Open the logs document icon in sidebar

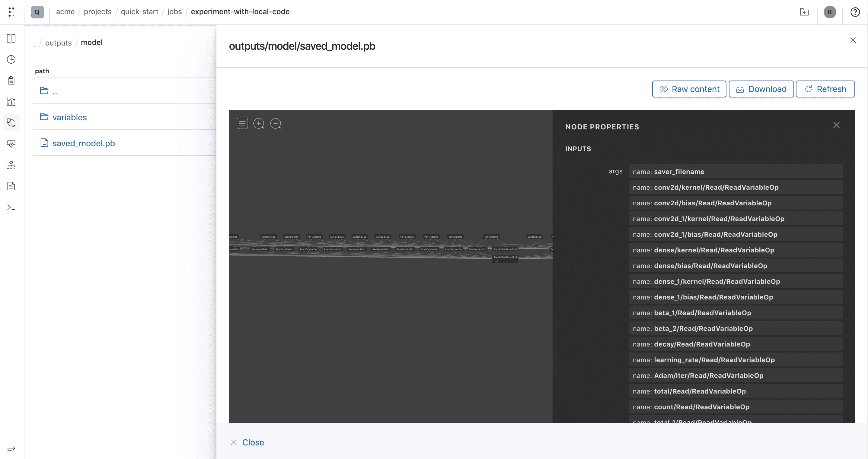[11, 186]
